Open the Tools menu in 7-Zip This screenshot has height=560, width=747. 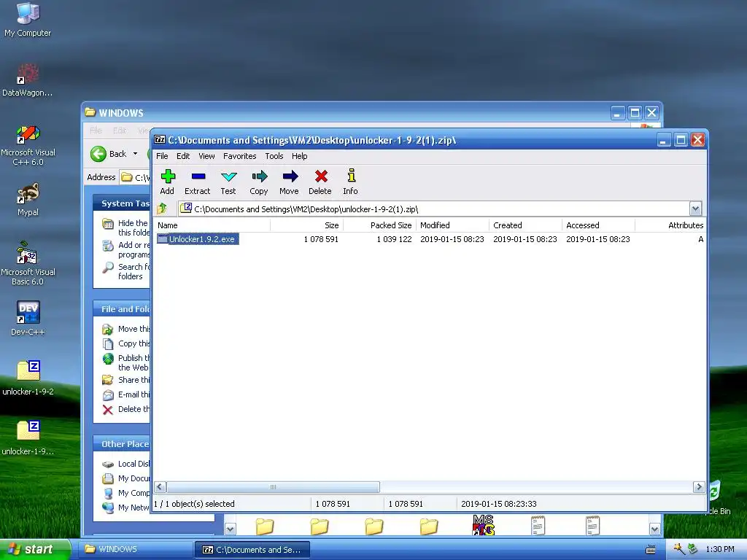[274, 156]
